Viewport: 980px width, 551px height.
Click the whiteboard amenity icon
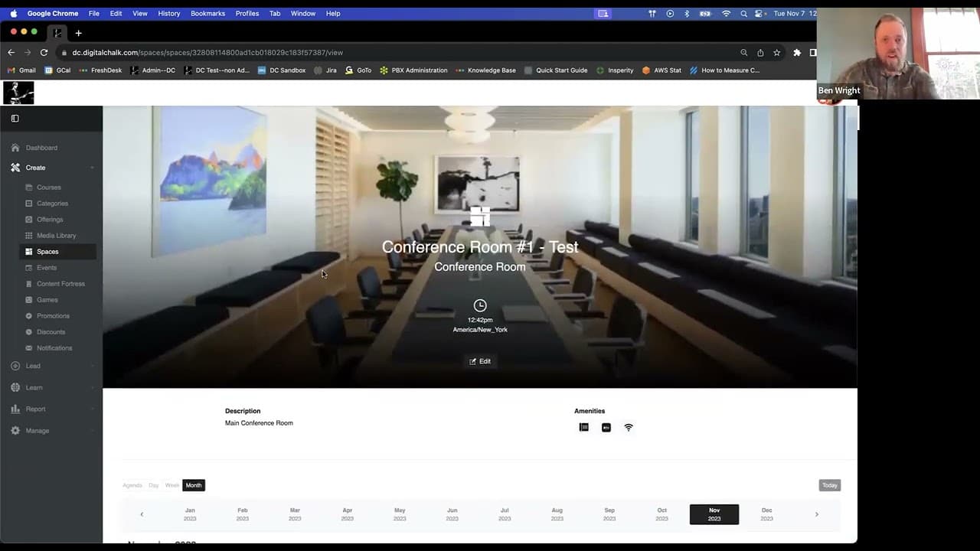coord(584,428)
